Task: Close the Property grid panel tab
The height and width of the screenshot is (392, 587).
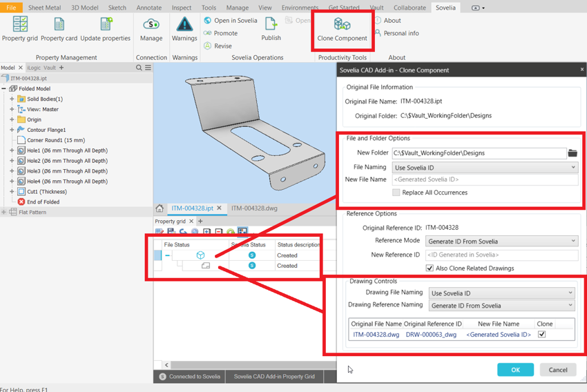Action: 191,222
